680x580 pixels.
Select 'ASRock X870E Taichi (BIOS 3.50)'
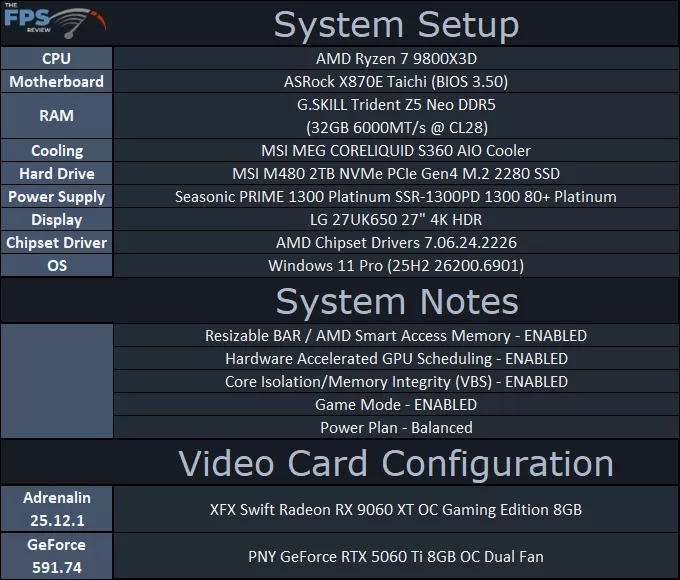[396, 82]
